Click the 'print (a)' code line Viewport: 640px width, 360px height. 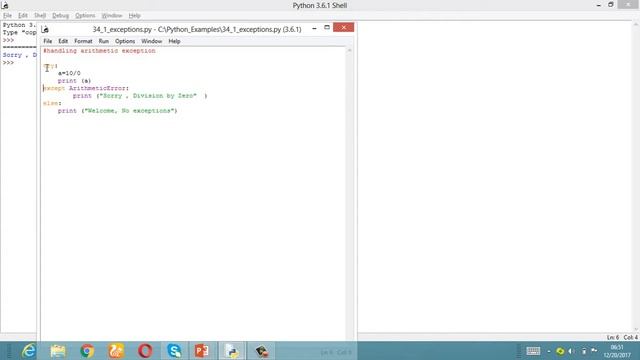[74, 81]
